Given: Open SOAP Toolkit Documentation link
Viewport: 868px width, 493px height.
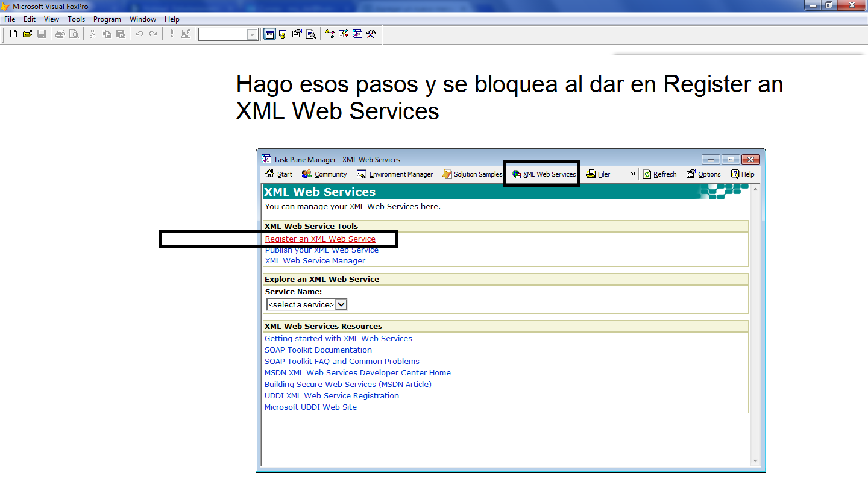Looking at the screenshot, I should click(x=318, y=350).
